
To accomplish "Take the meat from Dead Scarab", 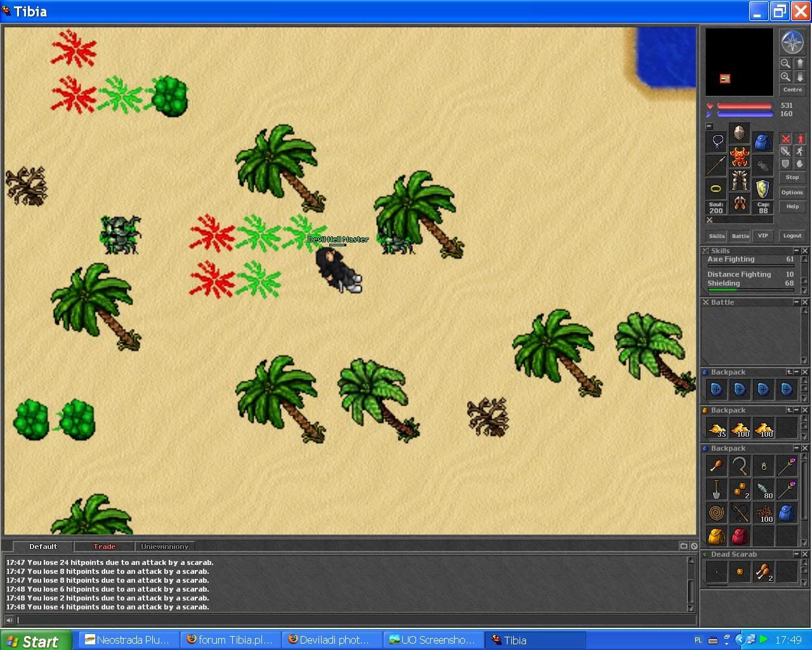I will pos(763,572).
